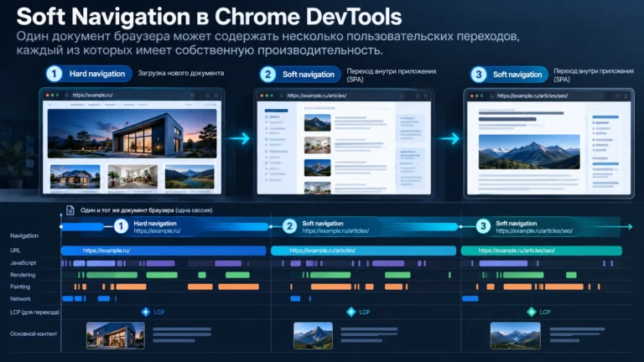The image size is (644, 362).
Task: Click the document icon beside 'Один и тот же документ браузера'
Action: point(70,210)
